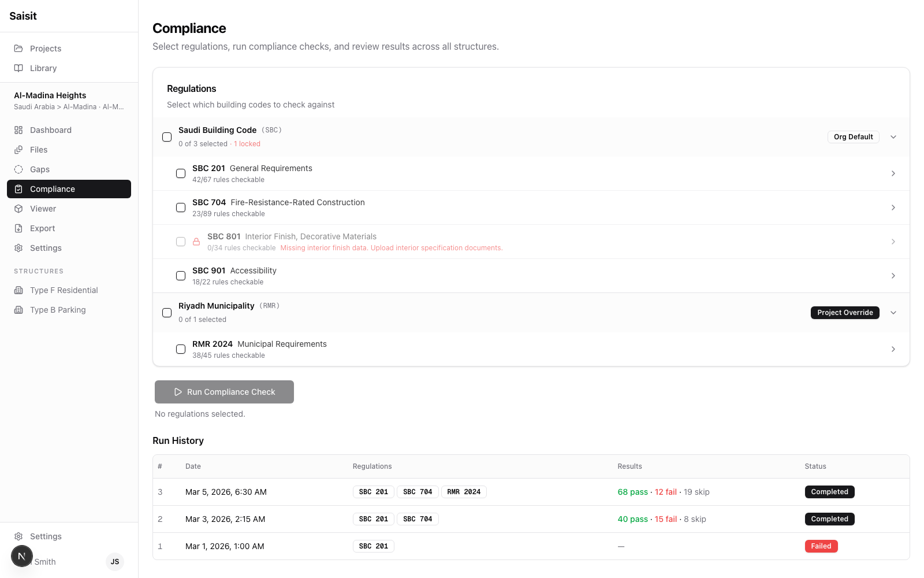924x578 pixels.
Task: Collapse the Saudi Building Code group
Action: [893, 137]
